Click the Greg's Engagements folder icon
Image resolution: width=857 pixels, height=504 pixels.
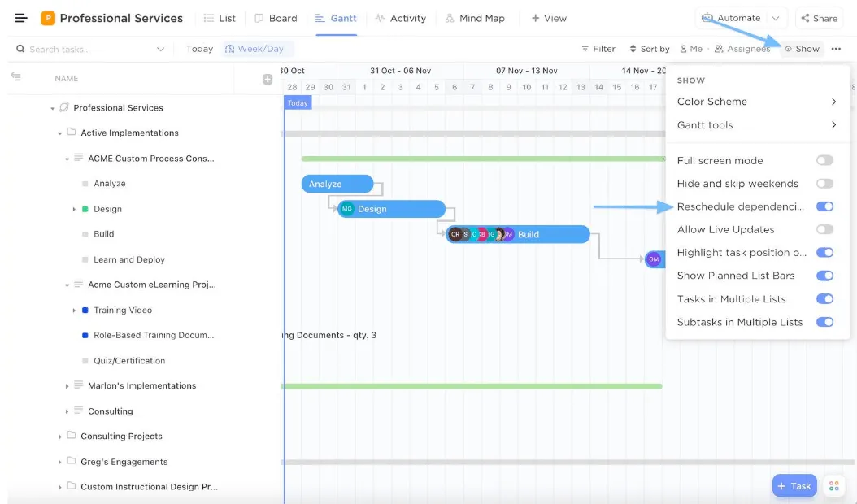coord(71,462)
